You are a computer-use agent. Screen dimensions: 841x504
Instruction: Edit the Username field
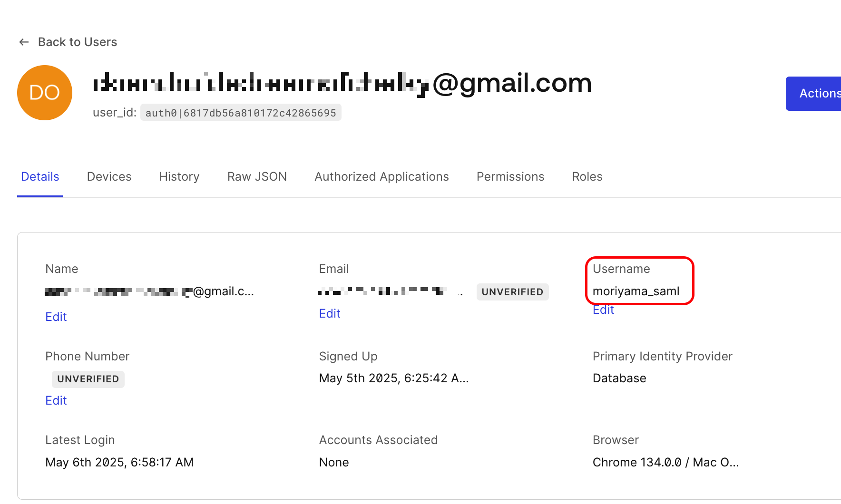603,310
